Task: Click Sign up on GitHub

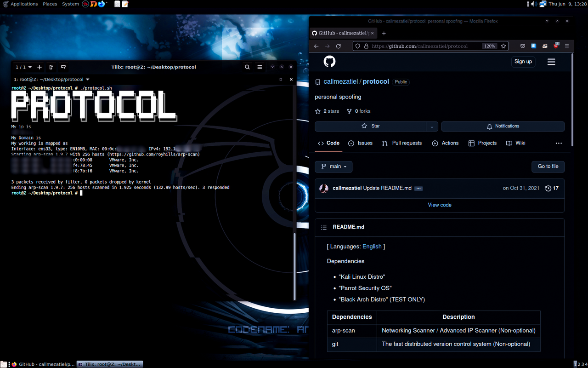Action: coord(523,62)
